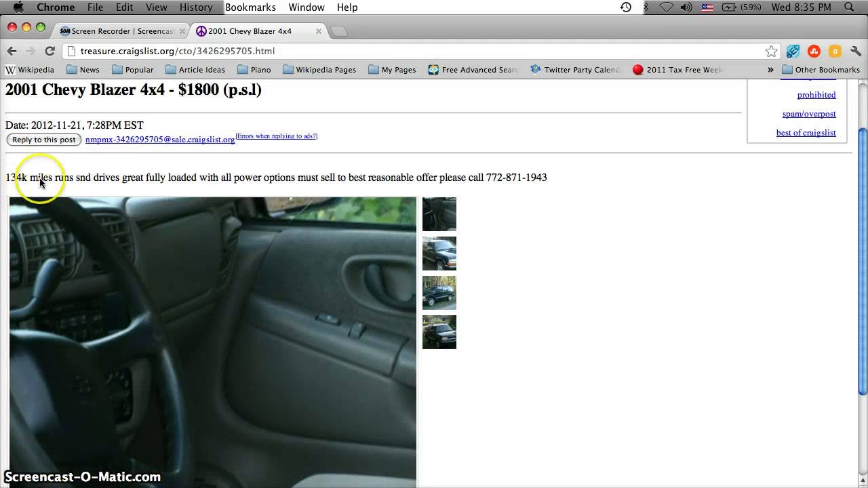The width and height of the screenshot is (868, 488).
Task: Flag the post as spam/overpost
Action: (x=809, y=114)
